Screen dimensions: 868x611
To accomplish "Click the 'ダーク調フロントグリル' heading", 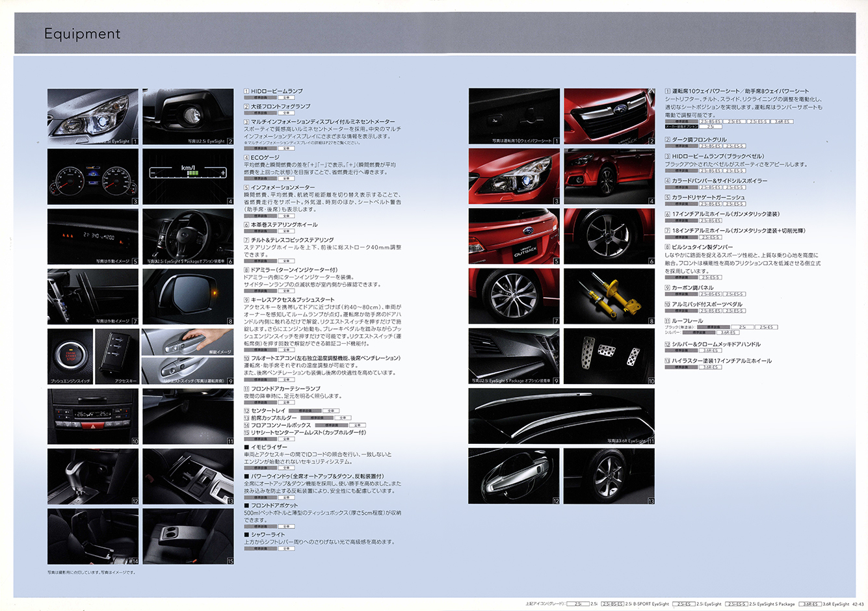I will (x=700, y=140).
